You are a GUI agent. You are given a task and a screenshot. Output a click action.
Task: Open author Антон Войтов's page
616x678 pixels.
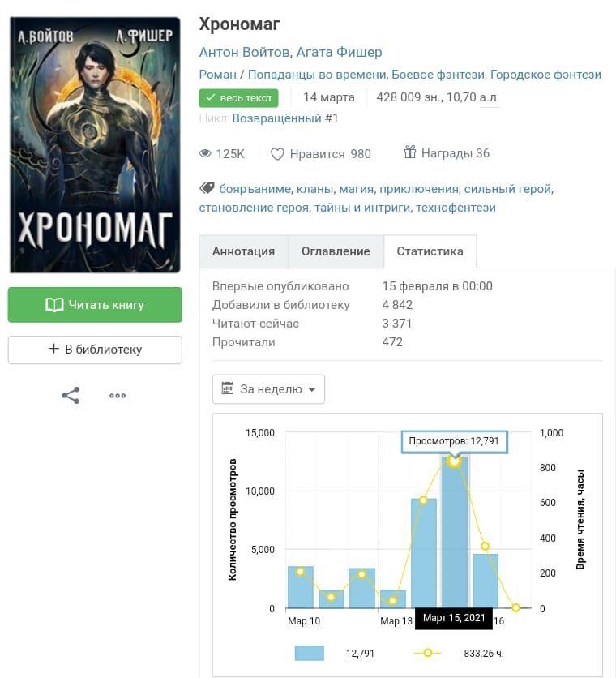pos(244,52)
